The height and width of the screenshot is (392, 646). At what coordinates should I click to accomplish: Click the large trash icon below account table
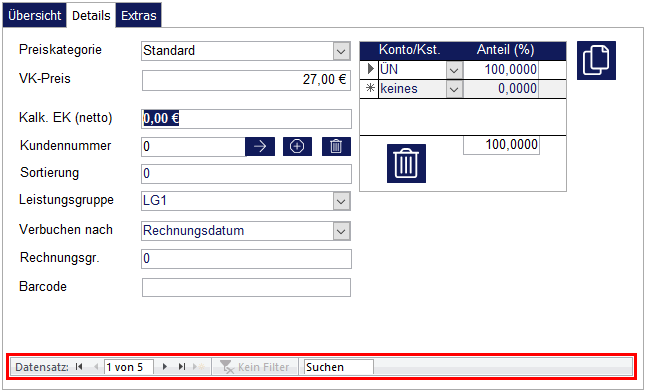click(406, 164)
